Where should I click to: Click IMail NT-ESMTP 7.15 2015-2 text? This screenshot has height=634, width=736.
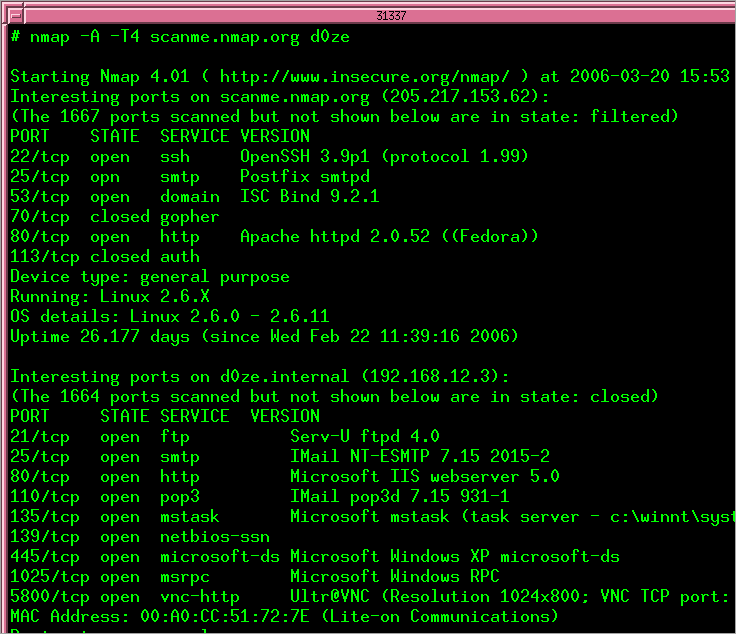[420, 456]
